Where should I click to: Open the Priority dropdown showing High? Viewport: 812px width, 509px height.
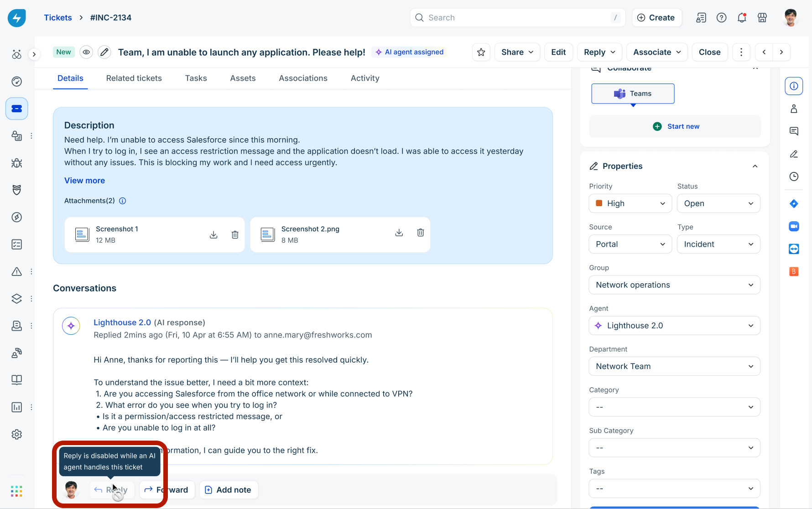point(630,203)
